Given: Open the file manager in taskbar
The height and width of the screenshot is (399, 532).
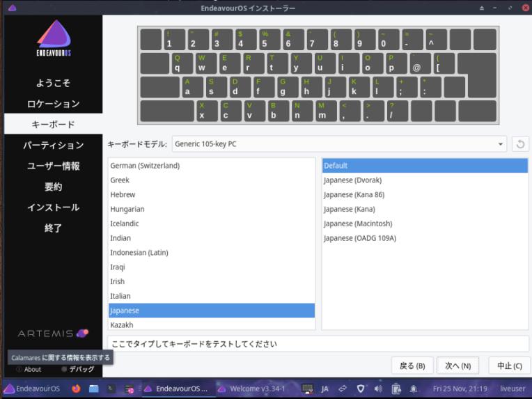Looking at the screenshot, I should tap(93, 389).
